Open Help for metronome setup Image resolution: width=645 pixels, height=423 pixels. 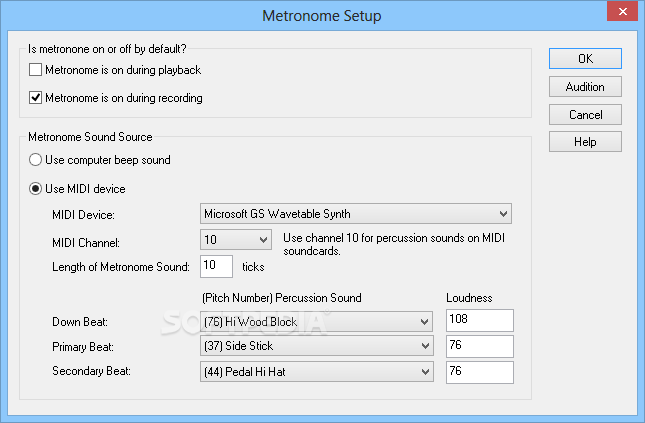tap(585, 142)
